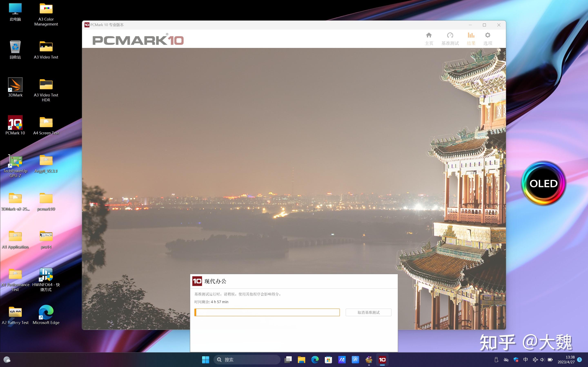Expand the hidden icons in system tray

click(x=497, y=359)
